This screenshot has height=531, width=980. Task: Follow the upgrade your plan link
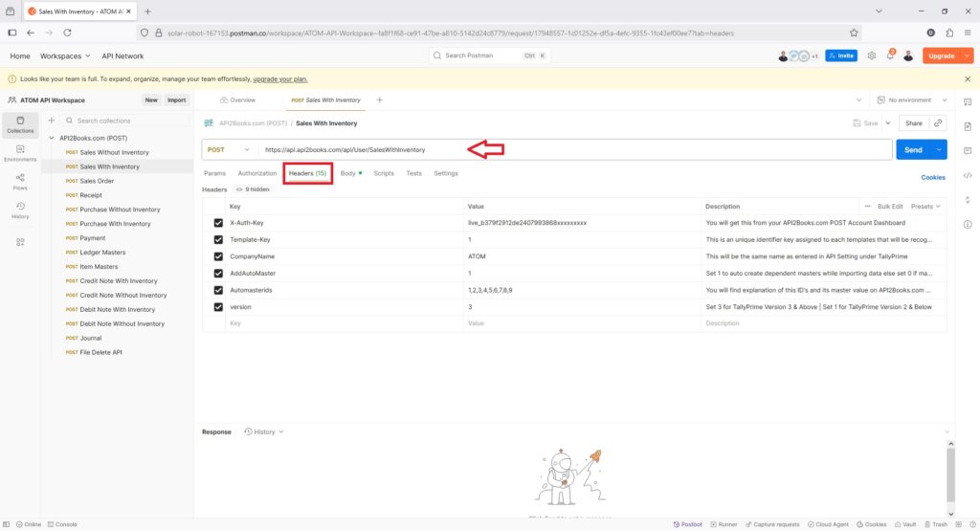(280, 79)
